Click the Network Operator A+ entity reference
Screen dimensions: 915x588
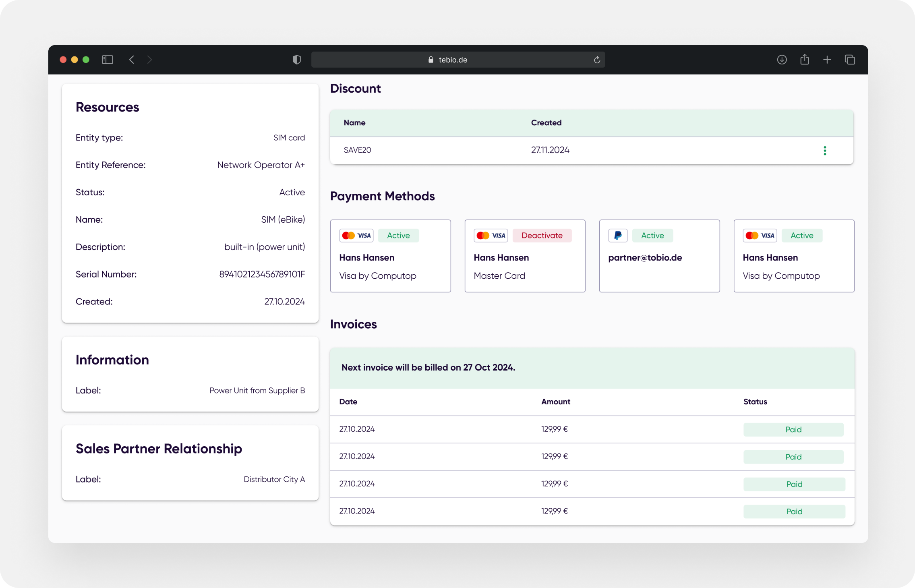(x=261, y=165)
